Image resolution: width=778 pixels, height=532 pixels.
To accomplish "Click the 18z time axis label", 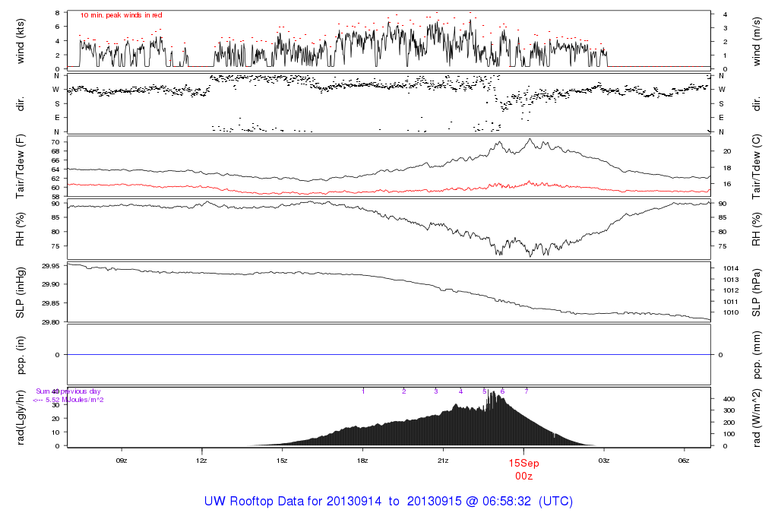I will click(x=362, y=461).
